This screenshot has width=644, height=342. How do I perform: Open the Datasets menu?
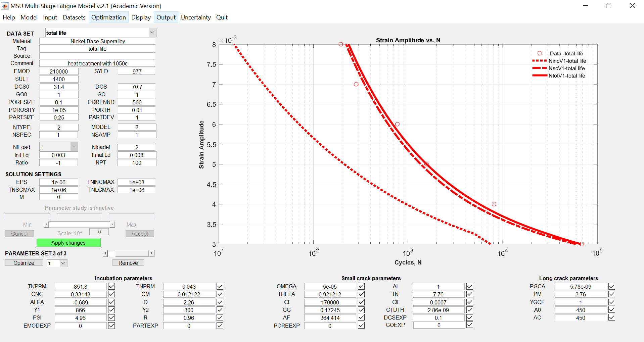pos(74,17)
